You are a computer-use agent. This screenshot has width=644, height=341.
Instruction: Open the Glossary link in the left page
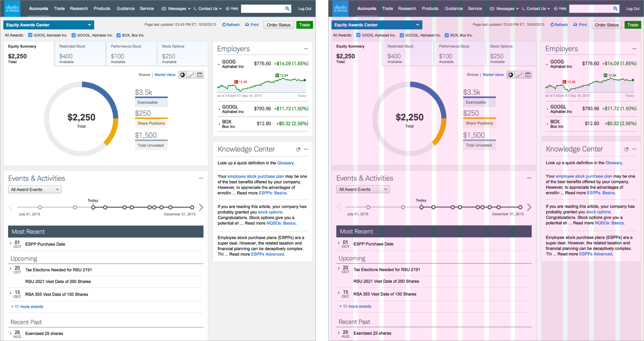[x=285, y=163]
